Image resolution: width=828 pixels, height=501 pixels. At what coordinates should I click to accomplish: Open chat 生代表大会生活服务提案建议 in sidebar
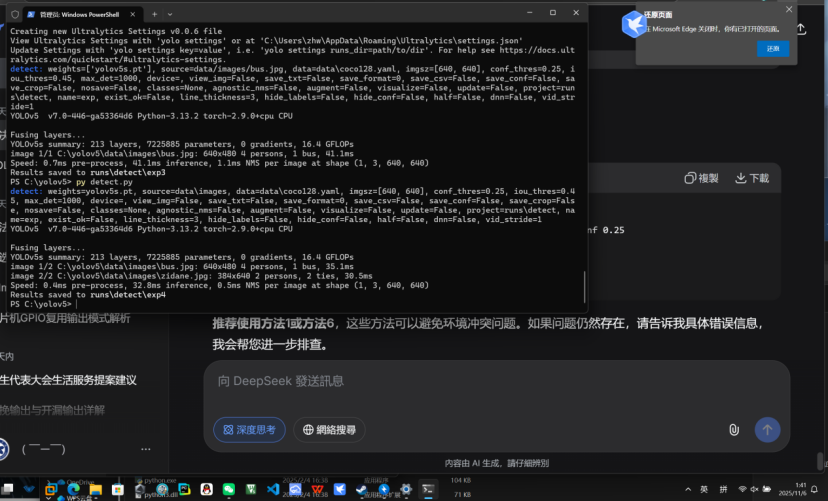pyautogui.click(x=68, y=380)
